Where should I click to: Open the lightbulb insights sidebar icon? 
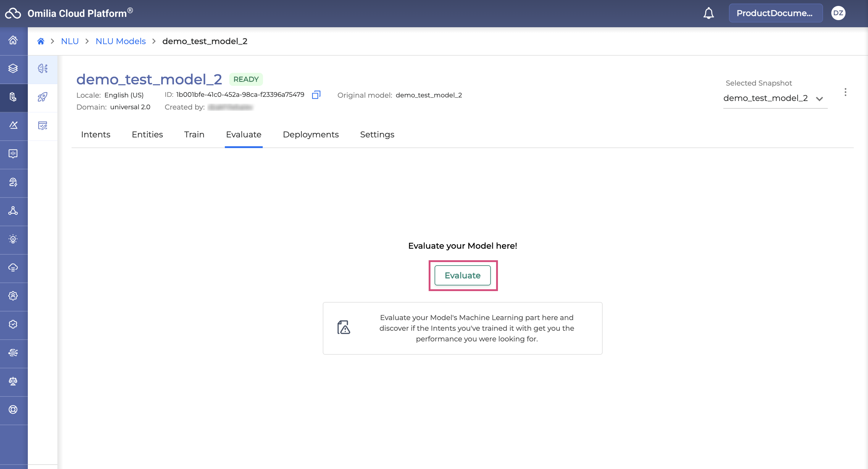click(x=13, y=239)
